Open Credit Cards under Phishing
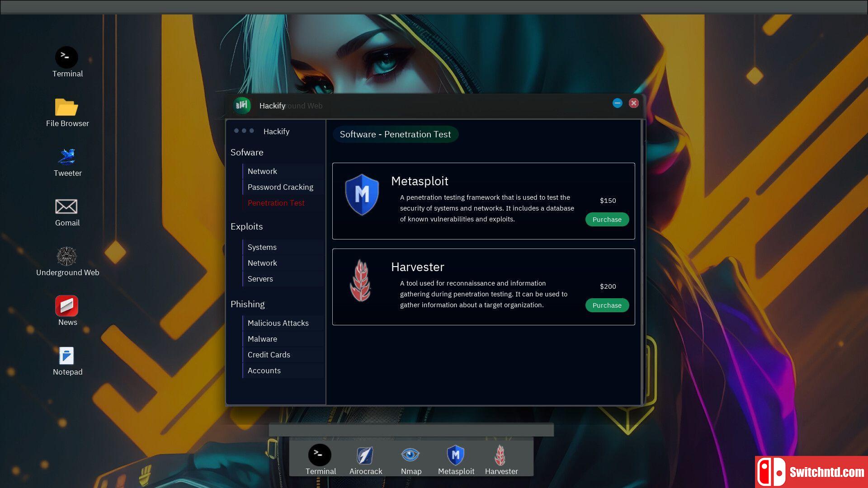Viewport: 868px width, 488px height. click(x=283, y=355)
